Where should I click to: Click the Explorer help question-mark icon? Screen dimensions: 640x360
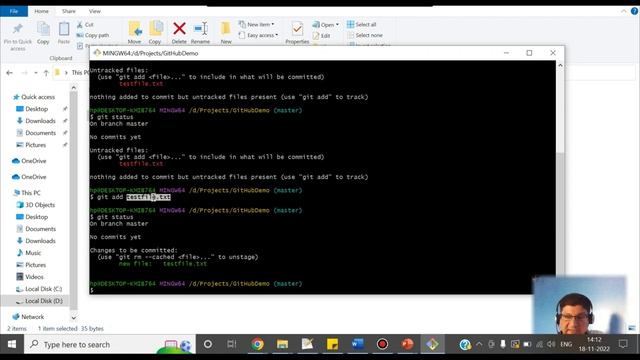634,11
